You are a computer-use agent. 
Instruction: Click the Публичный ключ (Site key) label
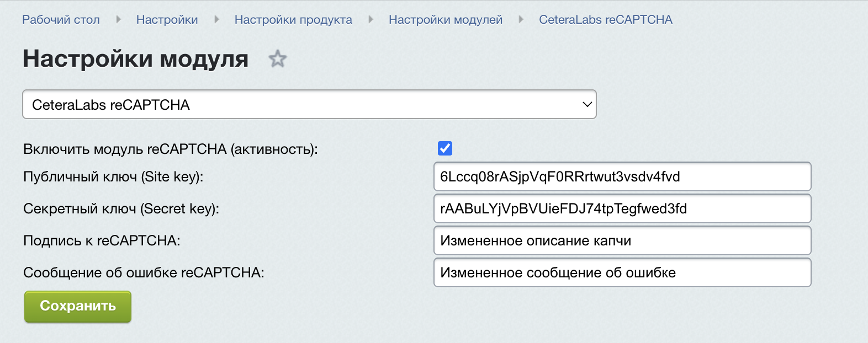pos(113,177)
